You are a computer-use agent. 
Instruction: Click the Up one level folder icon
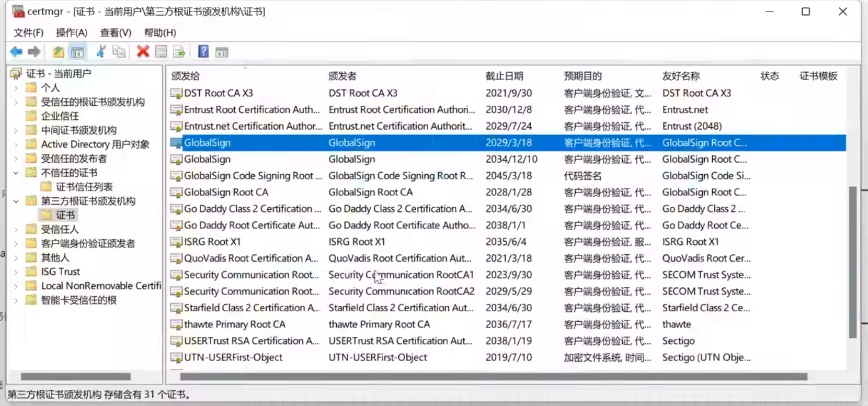point(58,52)
